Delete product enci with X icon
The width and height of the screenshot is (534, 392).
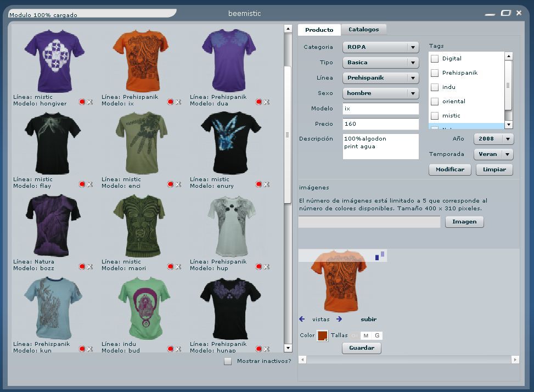click(x=178, y=184)
